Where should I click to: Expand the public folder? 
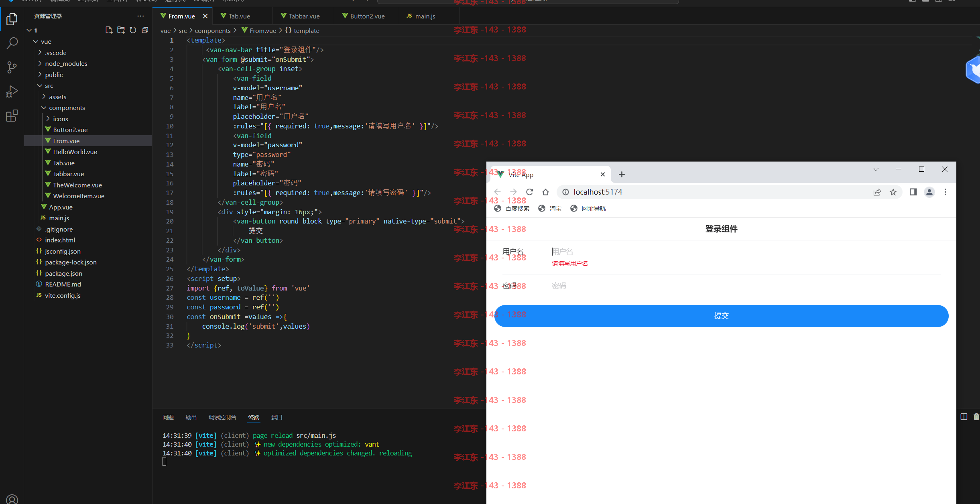[40, 75]
